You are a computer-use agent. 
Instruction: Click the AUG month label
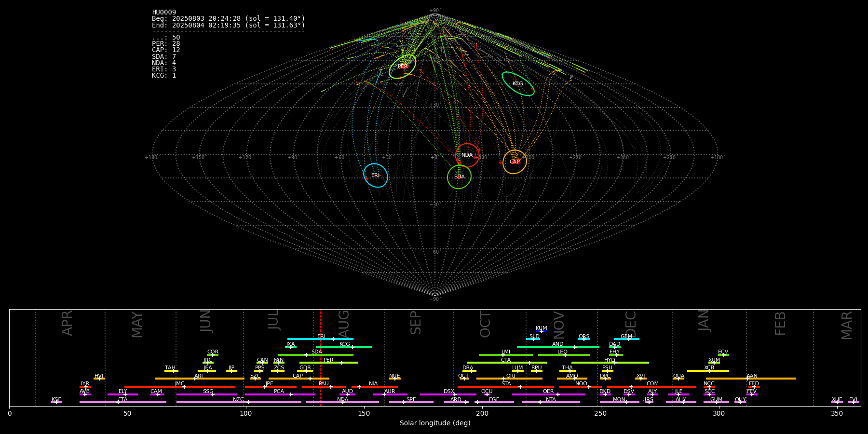click(344, 324)
